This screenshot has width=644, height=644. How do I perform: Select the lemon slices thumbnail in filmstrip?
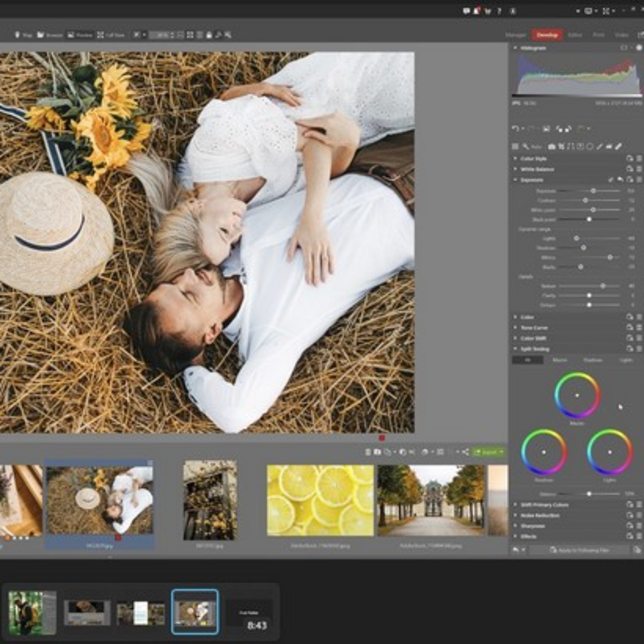(320, 500)
